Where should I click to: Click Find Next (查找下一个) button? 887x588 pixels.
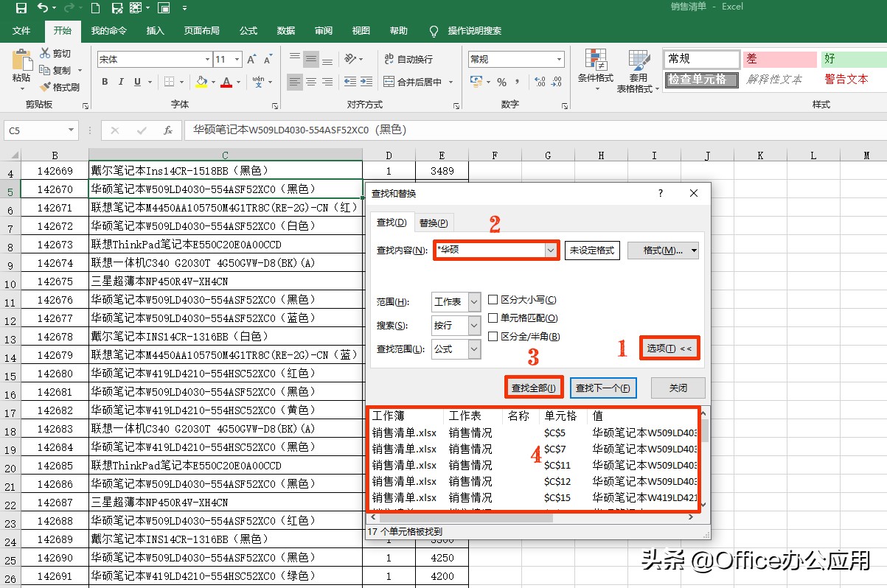pos(603,388)
